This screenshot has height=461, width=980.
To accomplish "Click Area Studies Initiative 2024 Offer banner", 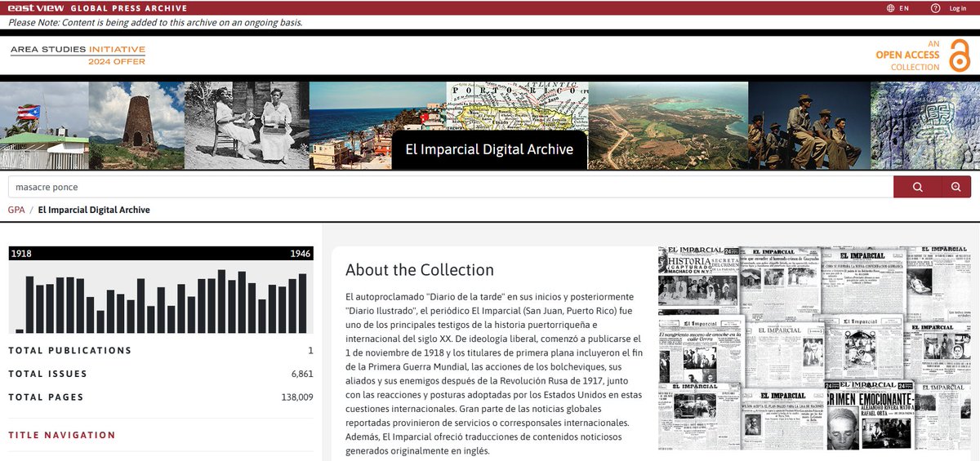I will [x=78, y=55].
